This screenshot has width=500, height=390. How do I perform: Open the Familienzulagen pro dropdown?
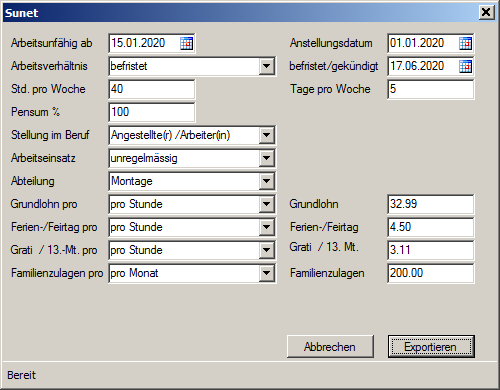(x=266, y=273)
